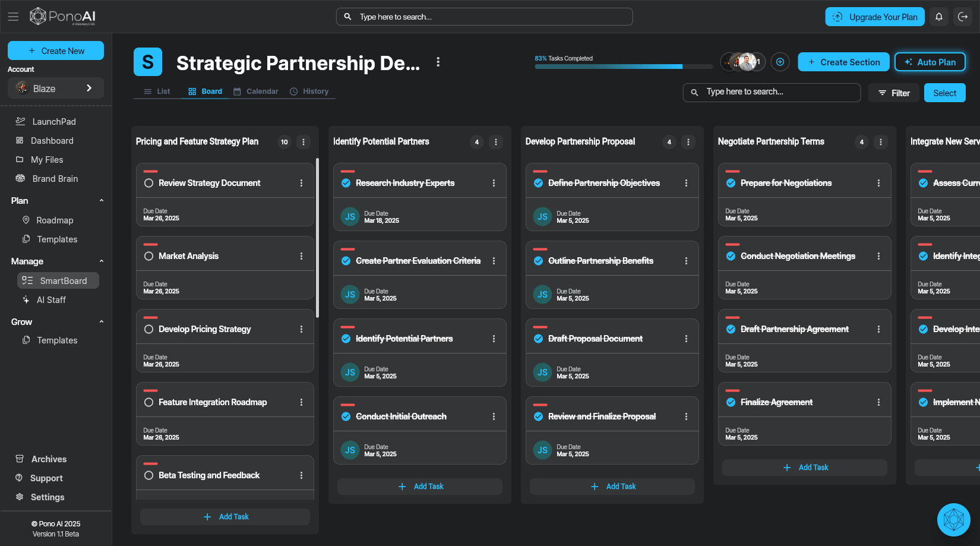Screen dimensions: 980x546
Task: Open the AI Staff feature
Action: click(26, 299)
